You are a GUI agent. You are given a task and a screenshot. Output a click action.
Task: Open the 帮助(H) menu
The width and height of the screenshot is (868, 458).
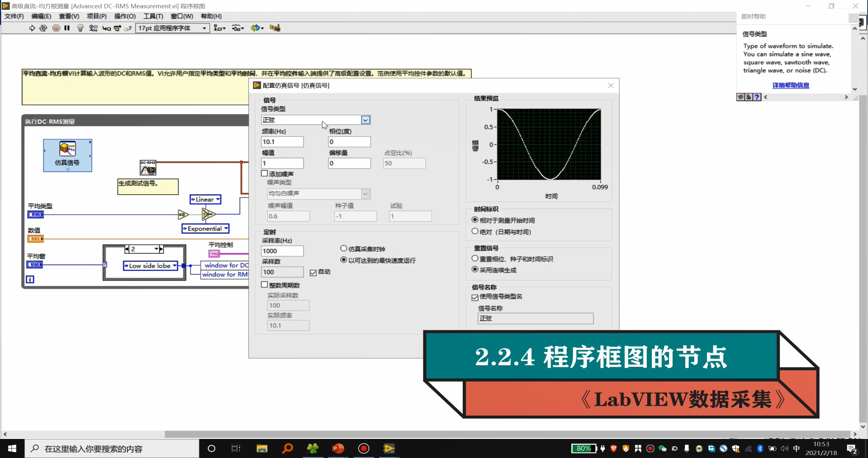[x=211, y=16]
